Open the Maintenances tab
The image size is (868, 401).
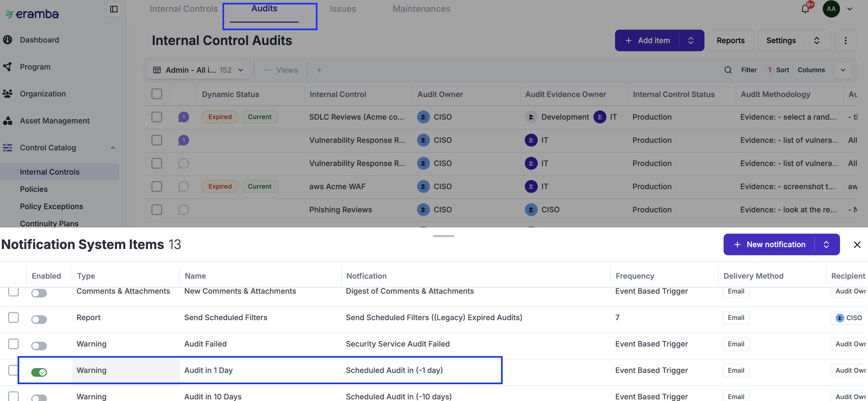click(x=421, y=9)
